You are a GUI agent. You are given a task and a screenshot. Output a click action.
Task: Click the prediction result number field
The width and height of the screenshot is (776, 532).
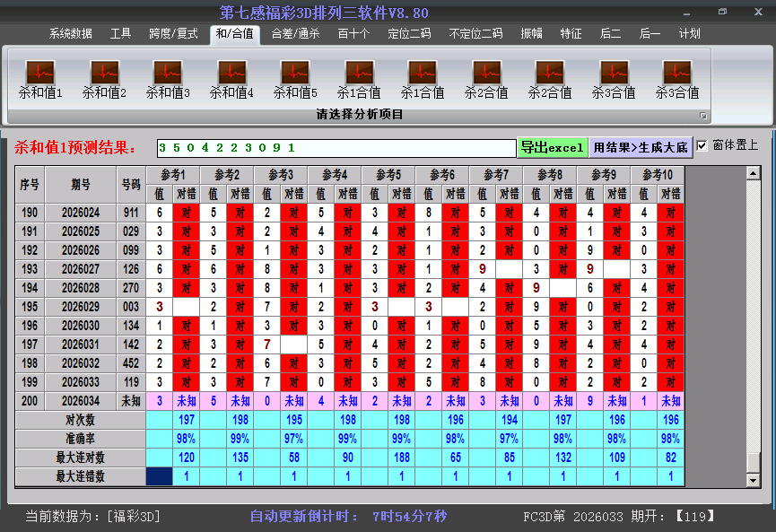336,147
